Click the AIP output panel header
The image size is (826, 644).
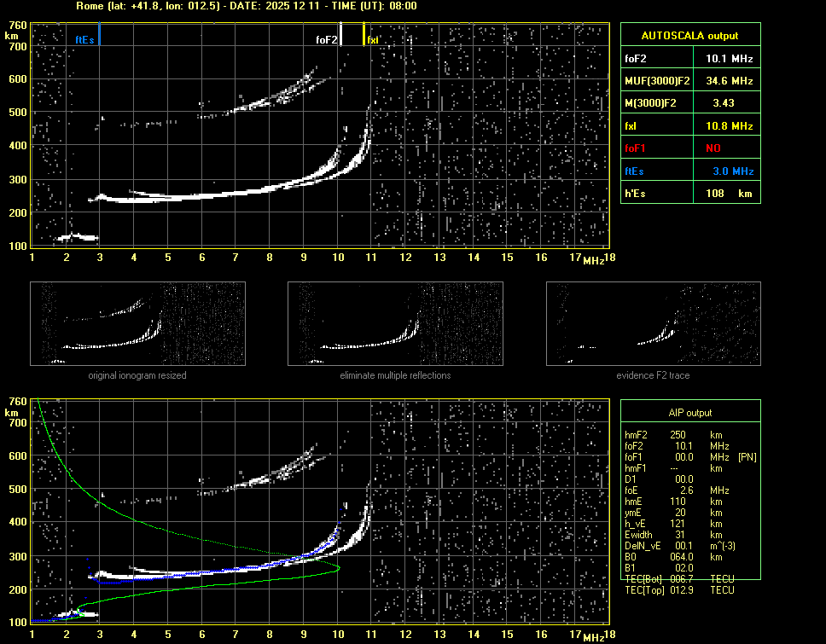689,413
